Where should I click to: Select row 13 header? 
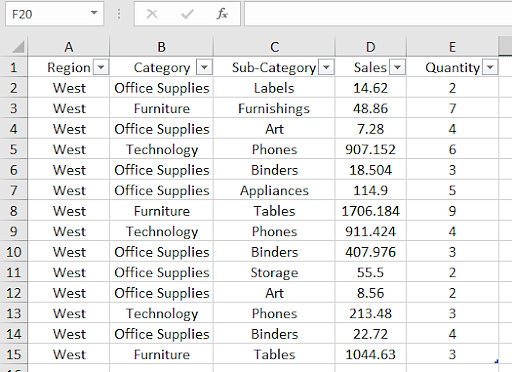[x=14, y=313]
